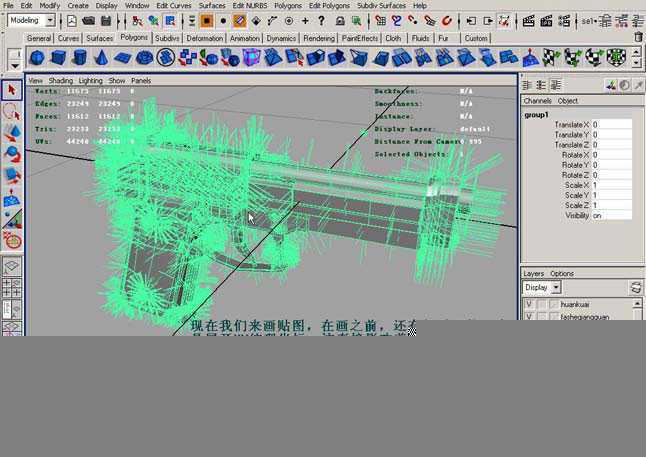The image size is (646, 457).
Task: Click the circled Combine polygons shelf icon
Action: [x=166, y=57]
